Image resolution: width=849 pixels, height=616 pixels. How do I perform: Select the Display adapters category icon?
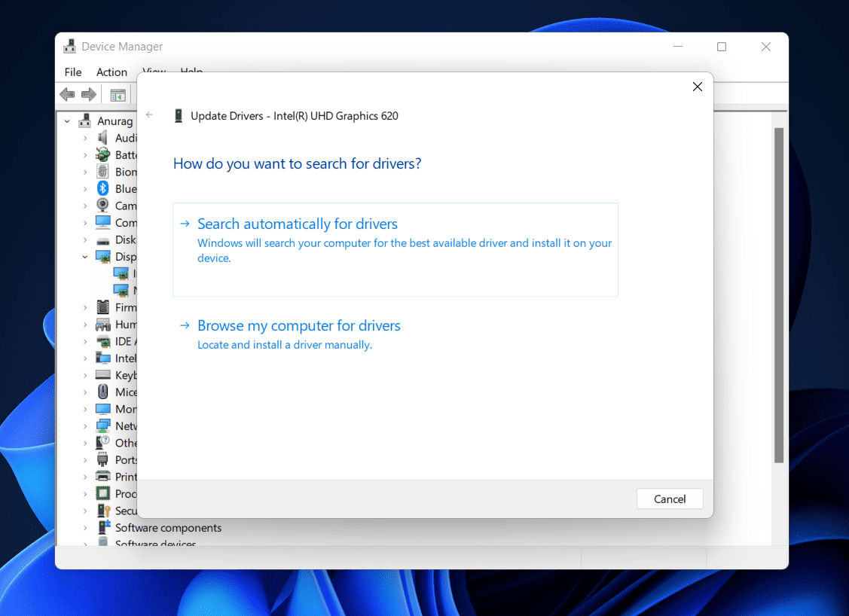point(103,257)
